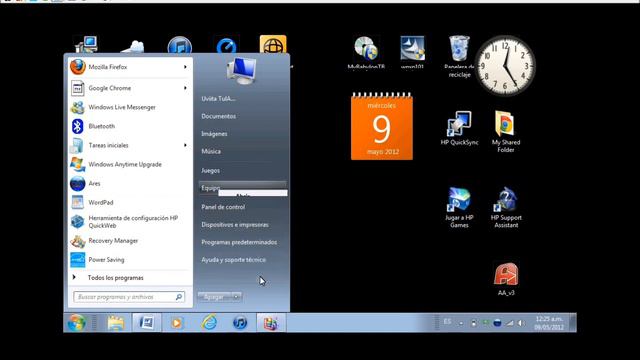Open the volume speaker tray icon

pos(521,323)
